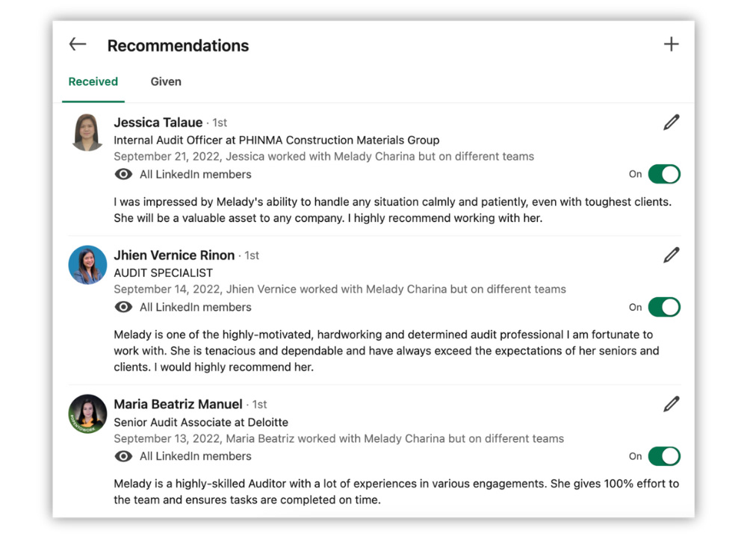This screenshot has height=560, width=747.
Task: Click the Recommendations page heading
Action: 179,46
